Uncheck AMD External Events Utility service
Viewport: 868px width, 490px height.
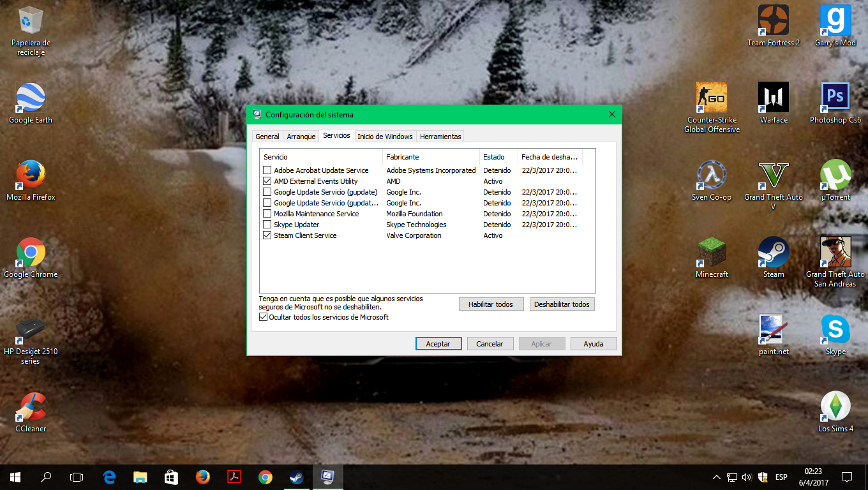point(267,181)
